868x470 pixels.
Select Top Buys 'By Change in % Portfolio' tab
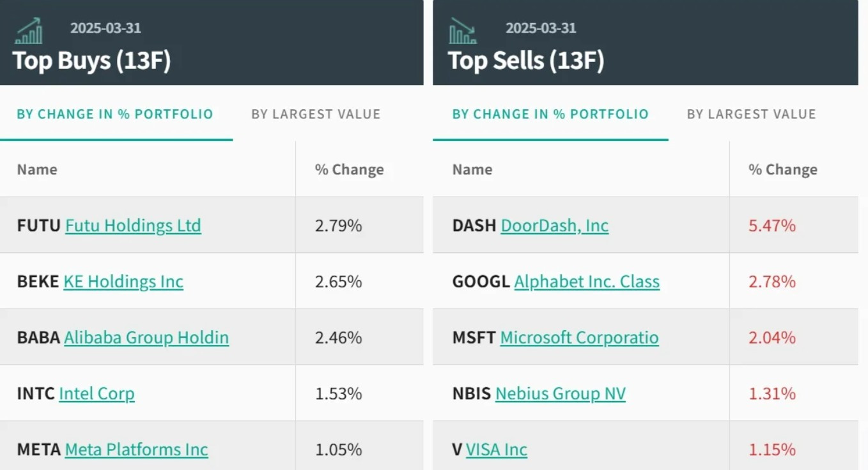tap(115, 114)
